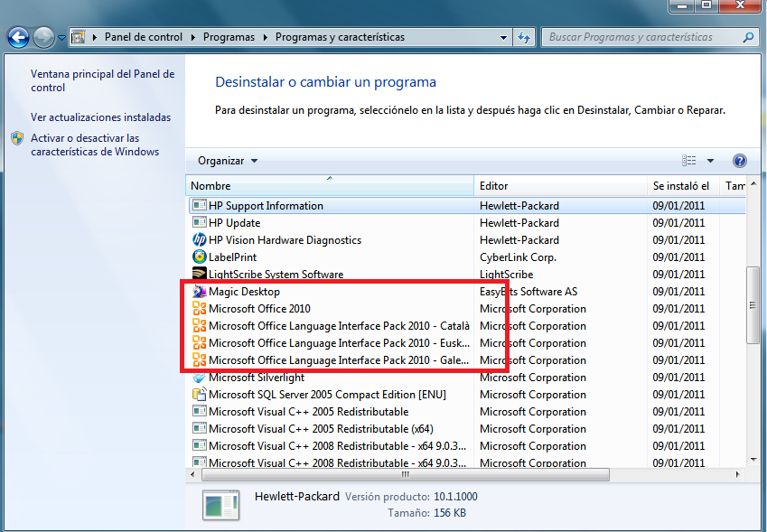Click the search box Buscar Programas y características
Viewport: 767px width, 532px height.
[x=643, y=37]
